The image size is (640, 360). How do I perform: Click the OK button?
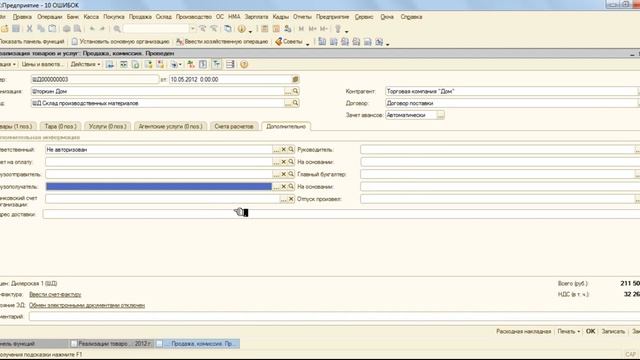point(590,331)
